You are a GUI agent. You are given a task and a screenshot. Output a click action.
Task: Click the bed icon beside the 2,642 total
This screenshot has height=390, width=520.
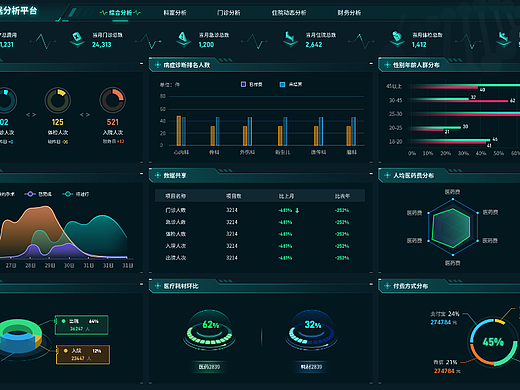pos(290,39)
